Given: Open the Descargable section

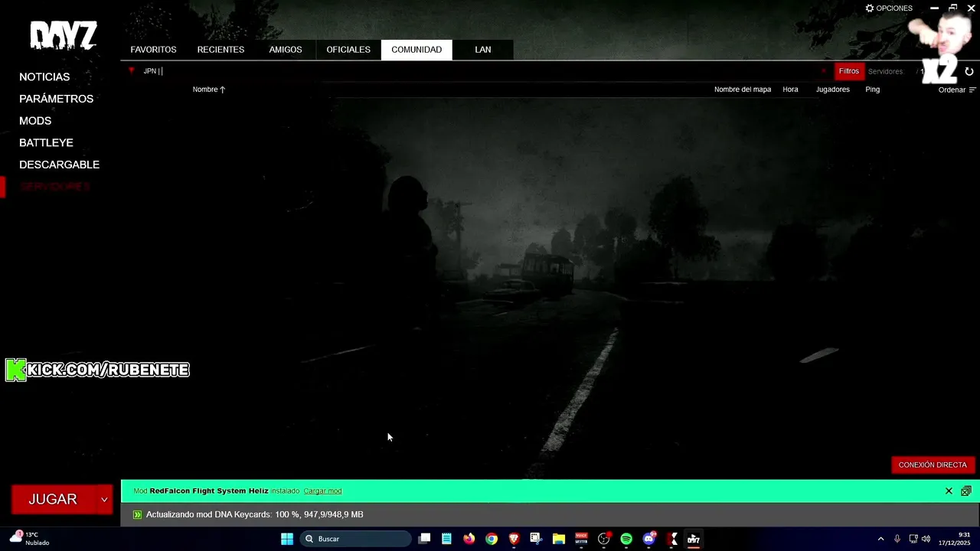Looking at the screenshot, I should tap(60, 165).
